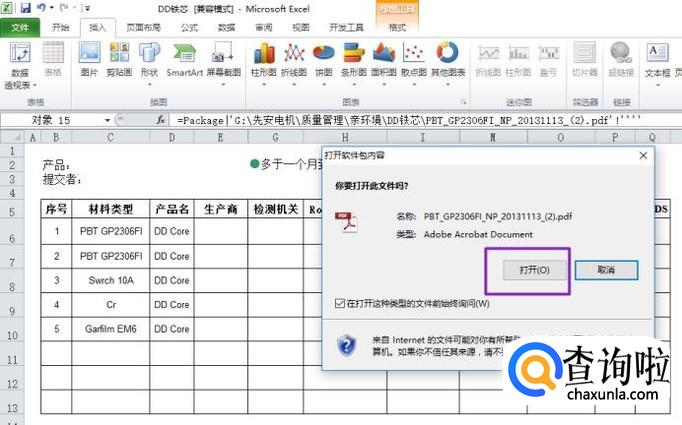This screenshot has height=425, width=682.
Task: Insert a Text Box
Action: tap(657, 63)
